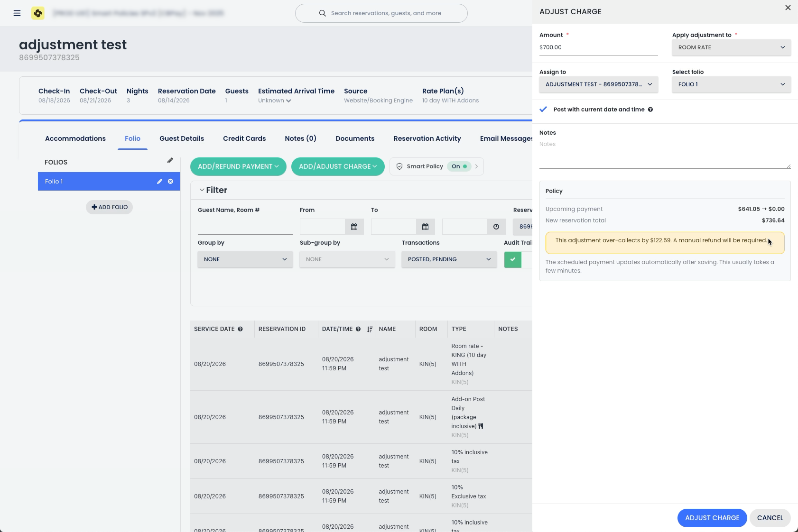798x532 pixels.
Task: Open the From date calendar picker
Action: [x=354, y=227]
